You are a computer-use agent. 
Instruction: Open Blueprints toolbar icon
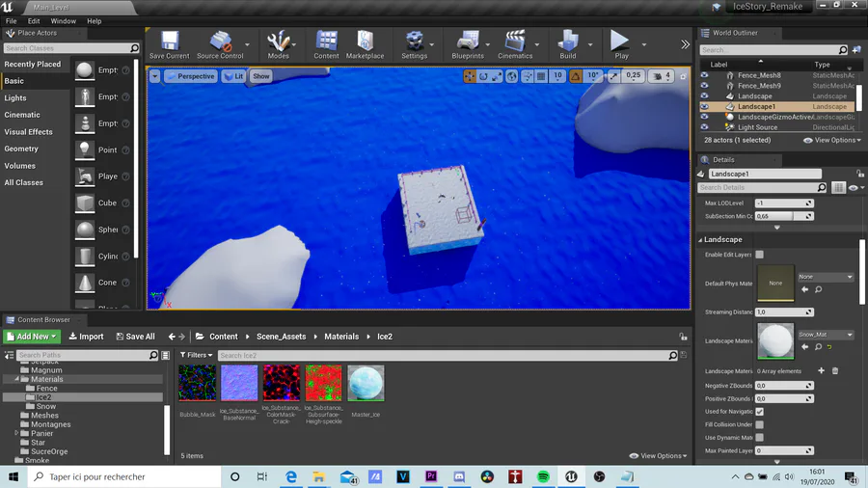467,44
